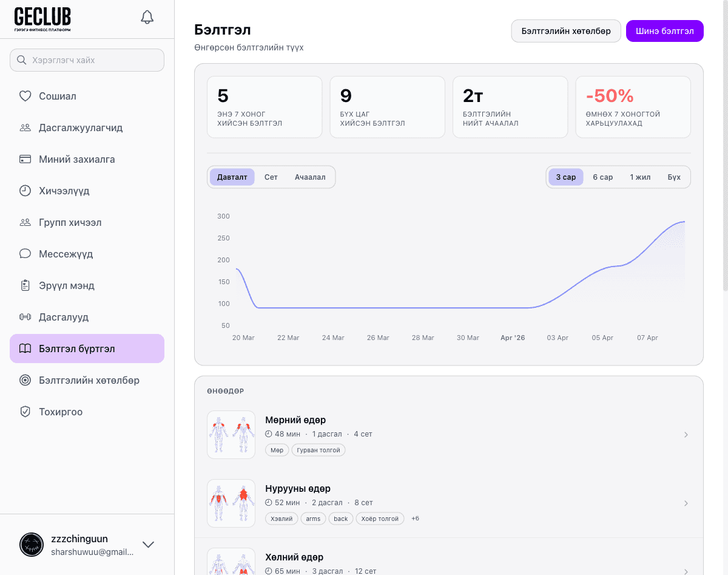728x575 pixels.
Task: Click the clipboard icon beside Эрүүл мэнд
Action: point(25,285)
